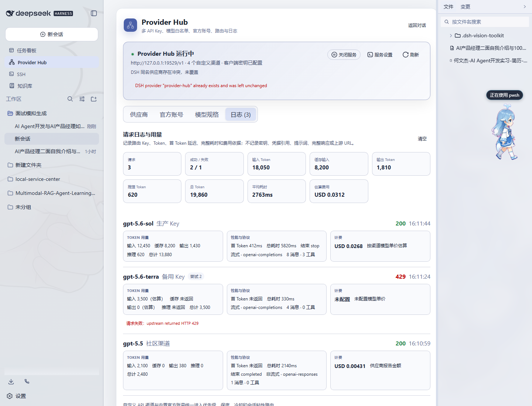
Task: Select the 新会话 chat under 面试模拟生成
Action: [x=52, y=139]
